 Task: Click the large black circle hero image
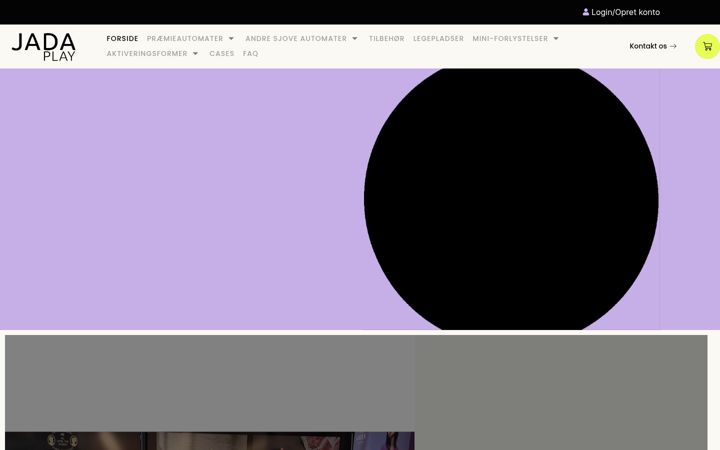(511, 199)
